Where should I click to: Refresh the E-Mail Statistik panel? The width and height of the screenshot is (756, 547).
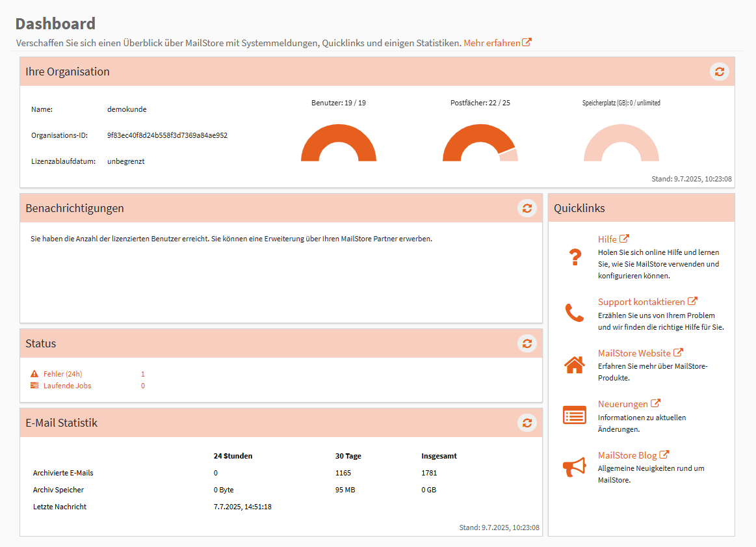pos(527,423)
